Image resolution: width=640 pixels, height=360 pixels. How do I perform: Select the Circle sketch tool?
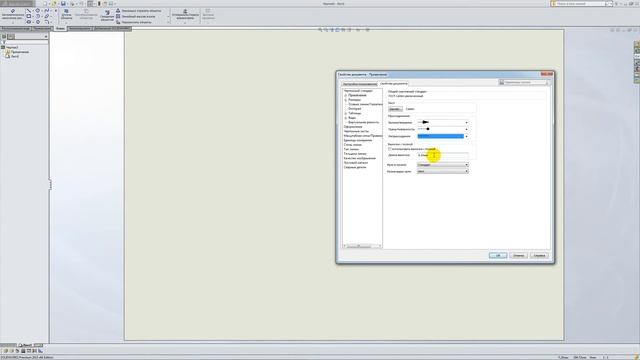(x=38, y=11)
